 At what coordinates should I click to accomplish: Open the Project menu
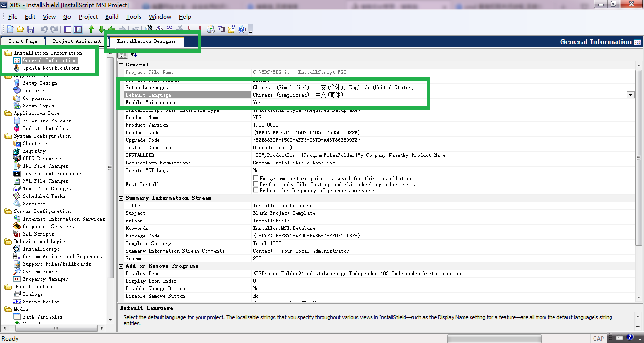[88, 16]
